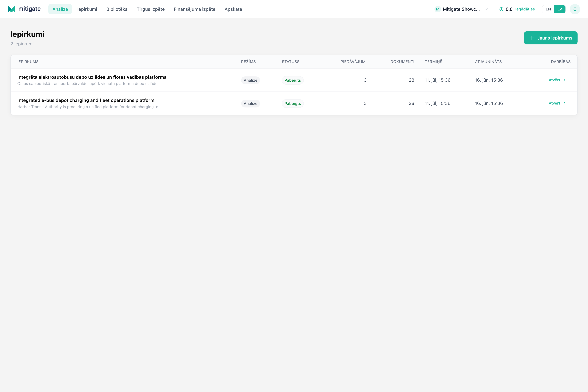Click the PIEDĀVĀJUMI column header
The image size is (588, 392).
(x=353, y=62)
